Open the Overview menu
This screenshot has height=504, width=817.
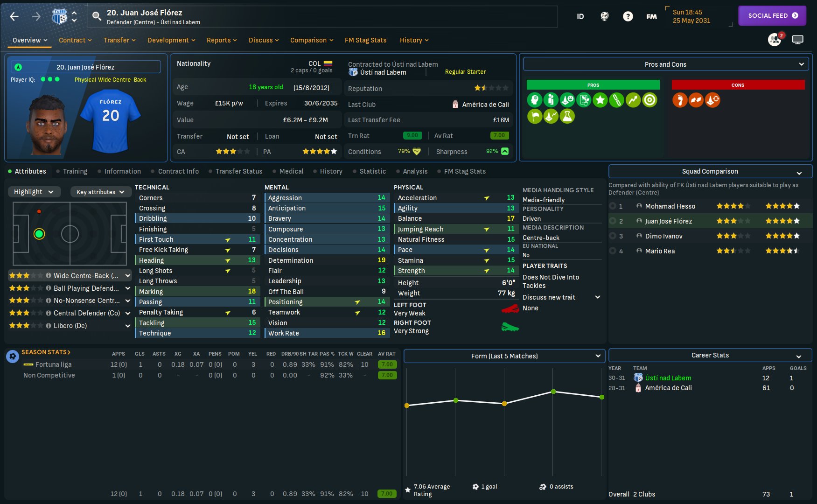[30, 40]
